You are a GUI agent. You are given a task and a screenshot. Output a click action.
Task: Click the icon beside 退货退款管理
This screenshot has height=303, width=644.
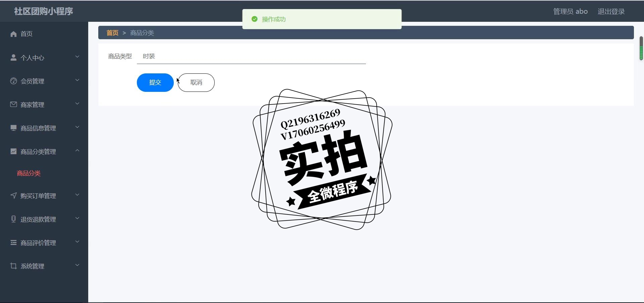(13, 219)
